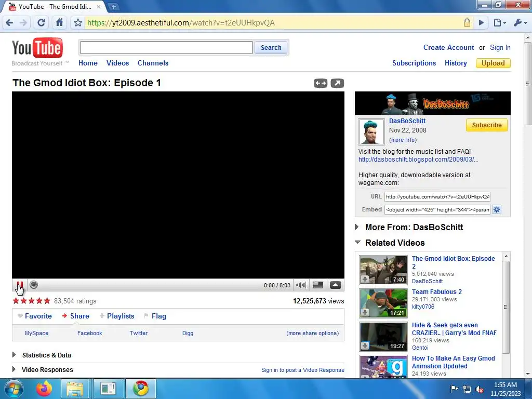The height and width of the screenshot is (399, 532).
Task: Select the Embed code field
Action: (x=437, y=209)
